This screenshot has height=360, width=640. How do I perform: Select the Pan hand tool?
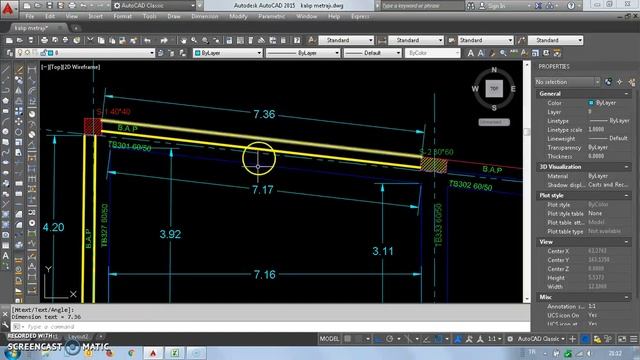[x=183, y=40]
